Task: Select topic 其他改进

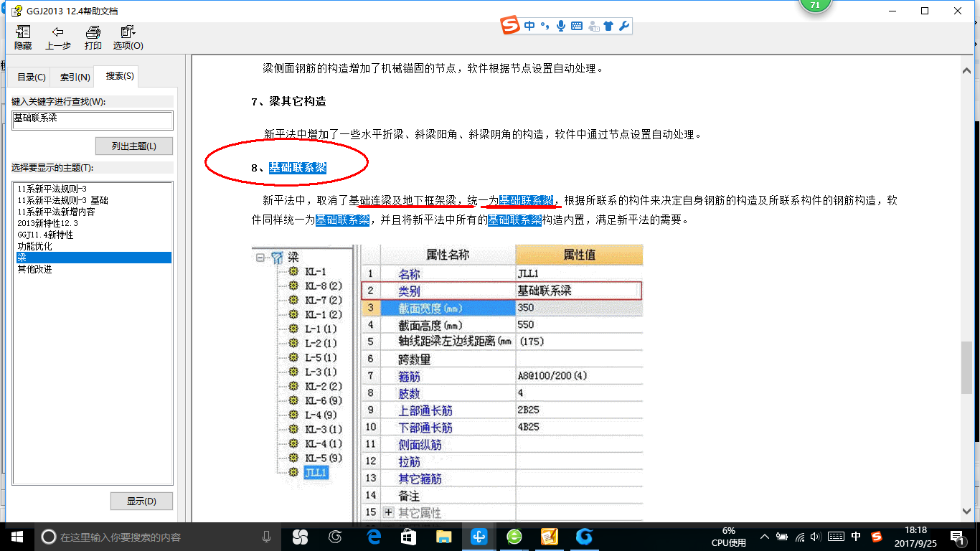Action: pos(34,269)
